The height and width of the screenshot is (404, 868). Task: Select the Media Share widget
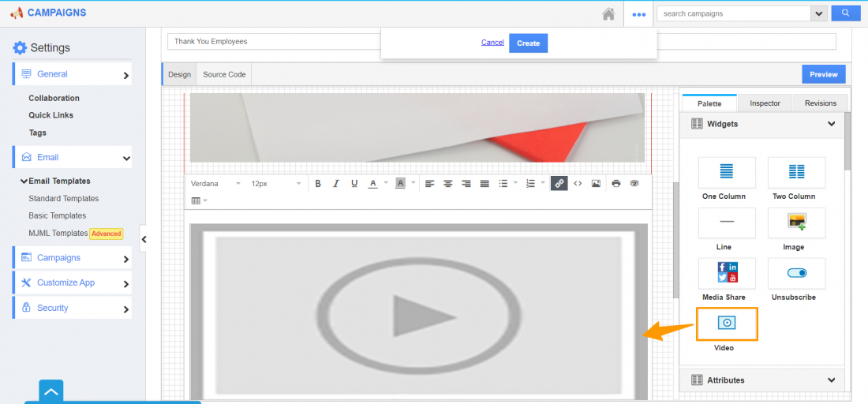coord(727,273)
